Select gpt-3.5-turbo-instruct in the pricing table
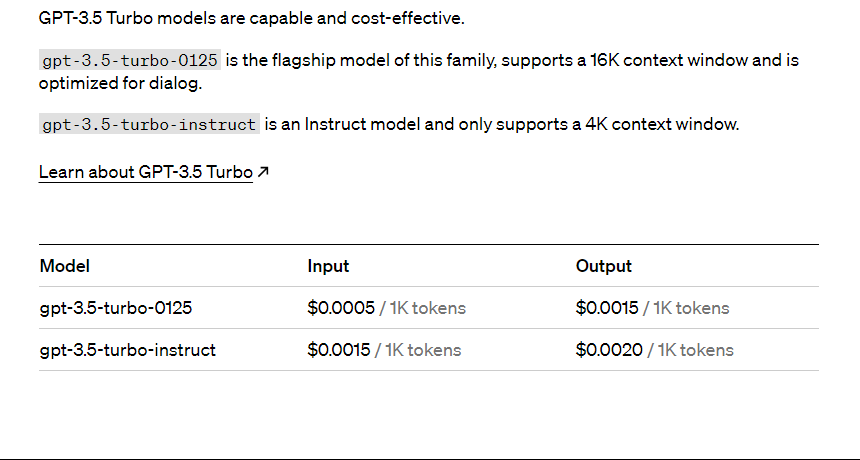 [x=128, y=350]
